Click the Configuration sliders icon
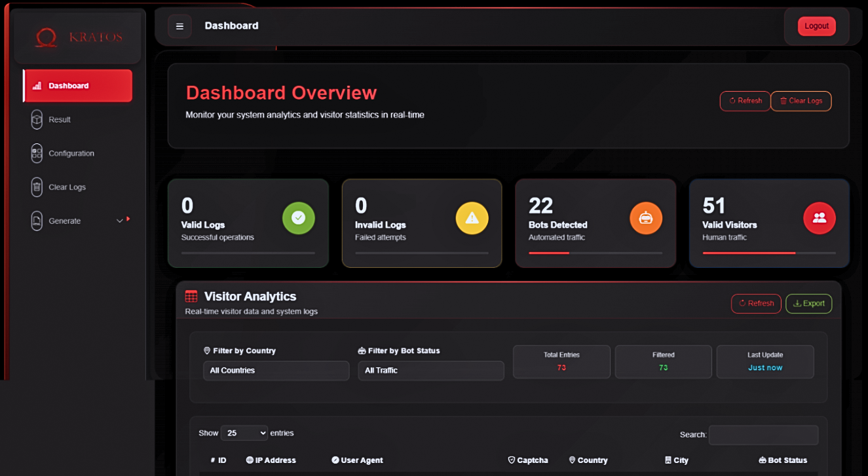868x476 pixels. (x=36, y=153)
